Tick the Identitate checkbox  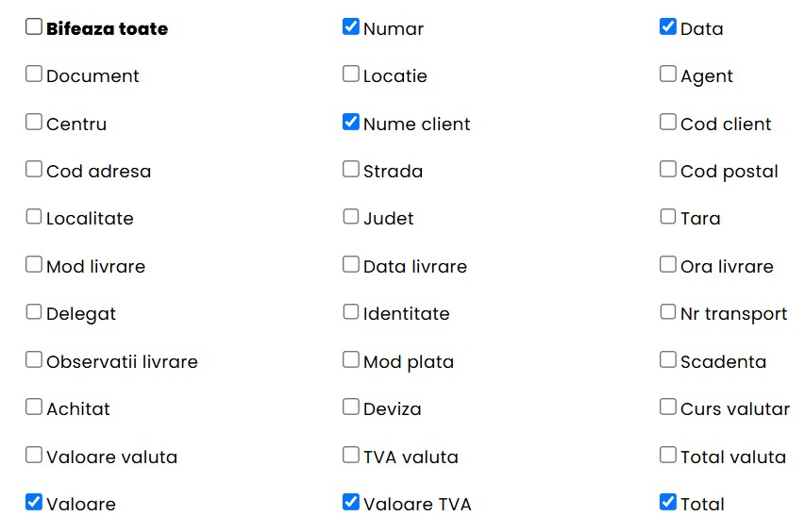[x=351, y=312]
